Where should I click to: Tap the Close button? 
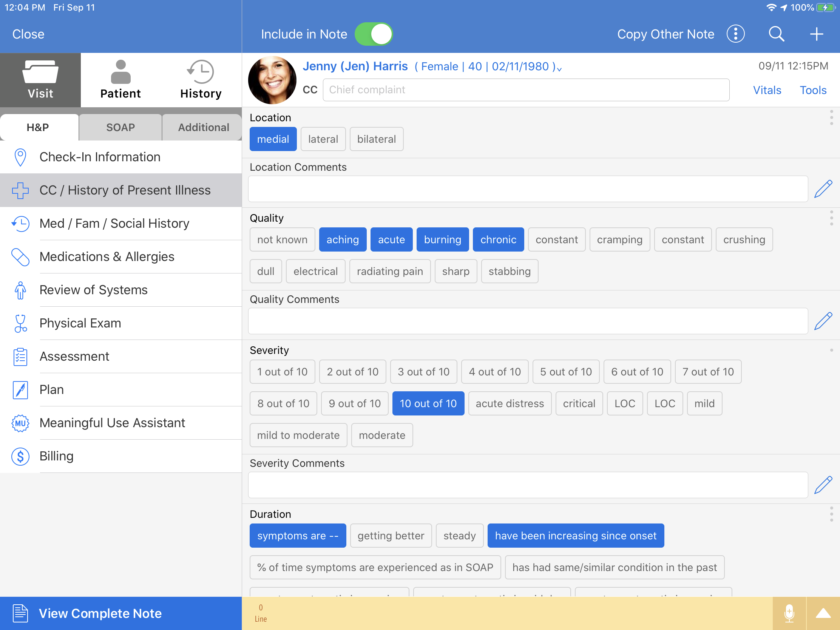click(x=28, y=34)
